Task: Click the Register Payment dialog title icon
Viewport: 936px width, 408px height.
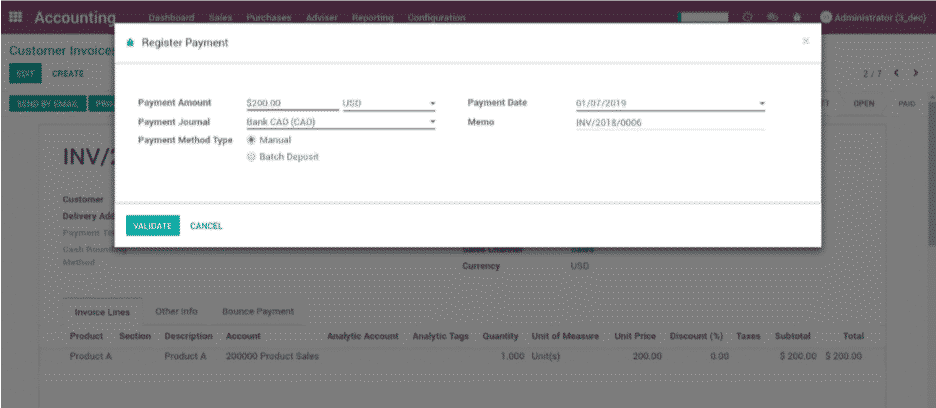Action: point(130,43)
